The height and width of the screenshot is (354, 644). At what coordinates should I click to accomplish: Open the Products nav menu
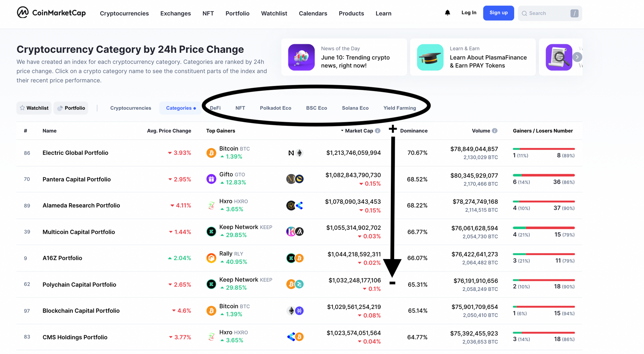(351, 14)
